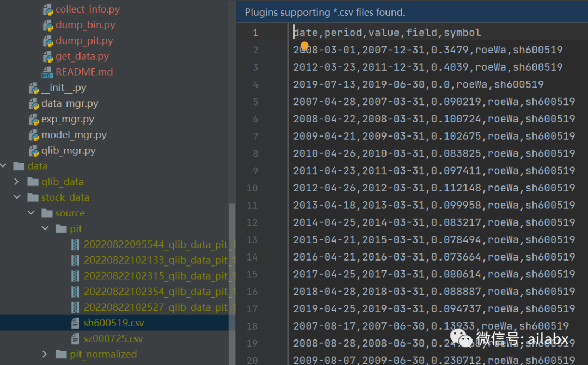Image resolution: width=588 pixels, height=365 pixels.
Task: Select sh600519.csv in the tree
Action: pos(114,323)
